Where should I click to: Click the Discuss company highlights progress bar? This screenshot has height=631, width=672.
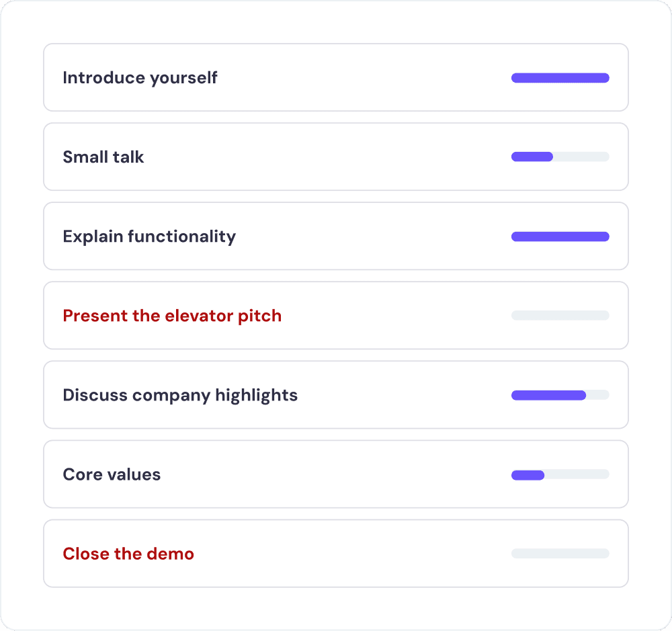[560, 394]
